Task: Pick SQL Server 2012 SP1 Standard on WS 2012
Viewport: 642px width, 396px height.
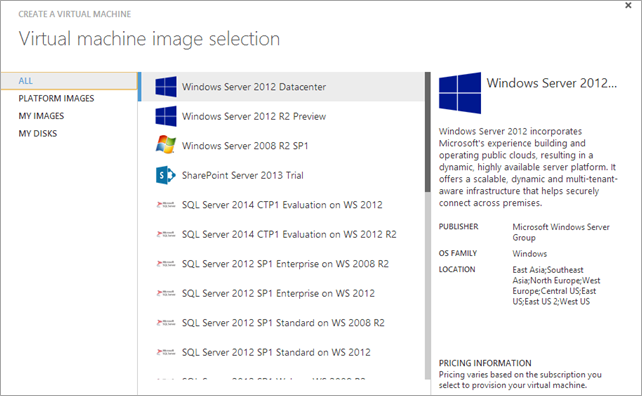Action: pyautogui.click(x=283, y=352)
